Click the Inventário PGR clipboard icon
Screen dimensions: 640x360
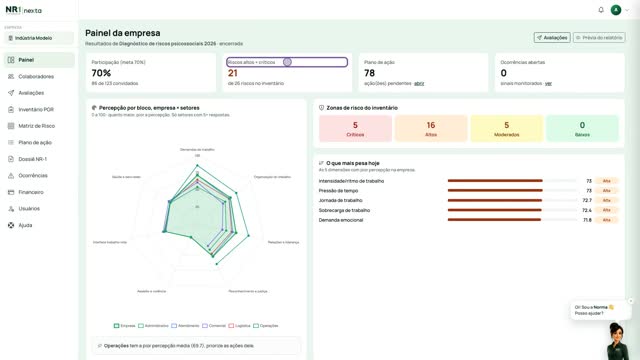click(11, 109)
